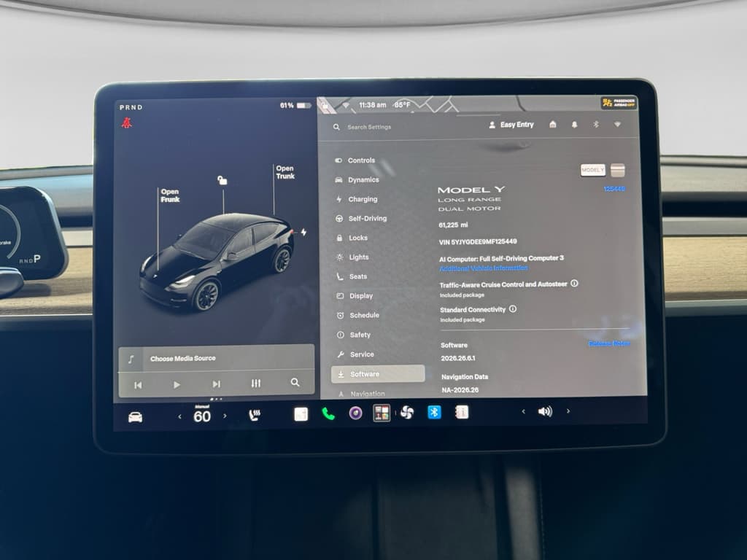The height and width of the screenshot is (560, 747).
Task: Tap the red seatbelt warning icon
Action: pyautogui.click(x=126, y=122)
